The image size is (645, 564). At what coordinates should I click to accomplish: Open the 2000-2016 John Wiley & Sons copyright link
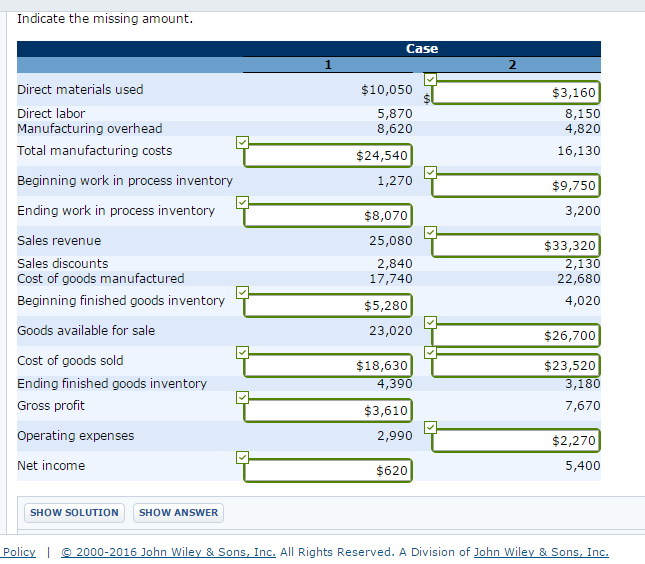168,552
